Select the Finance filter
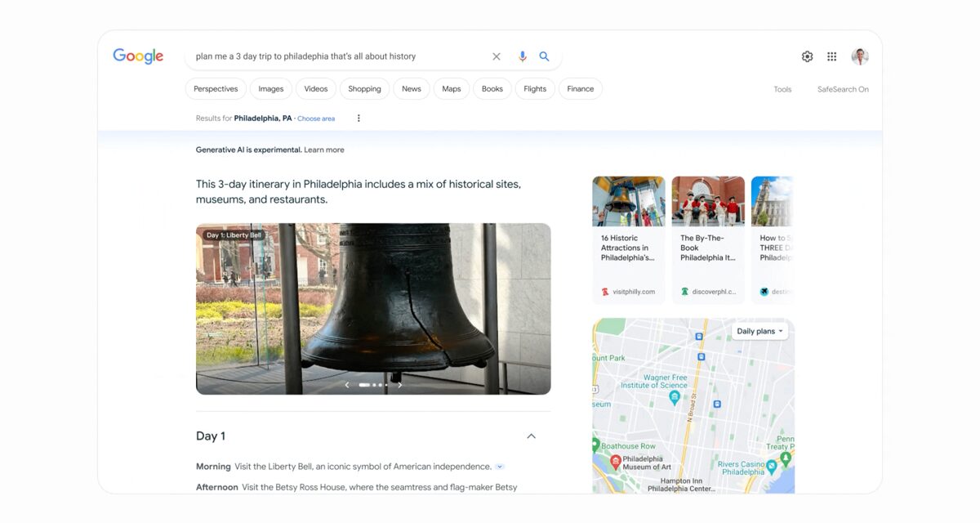The width and height of the screenshot is (980, 523). [581, 89]
